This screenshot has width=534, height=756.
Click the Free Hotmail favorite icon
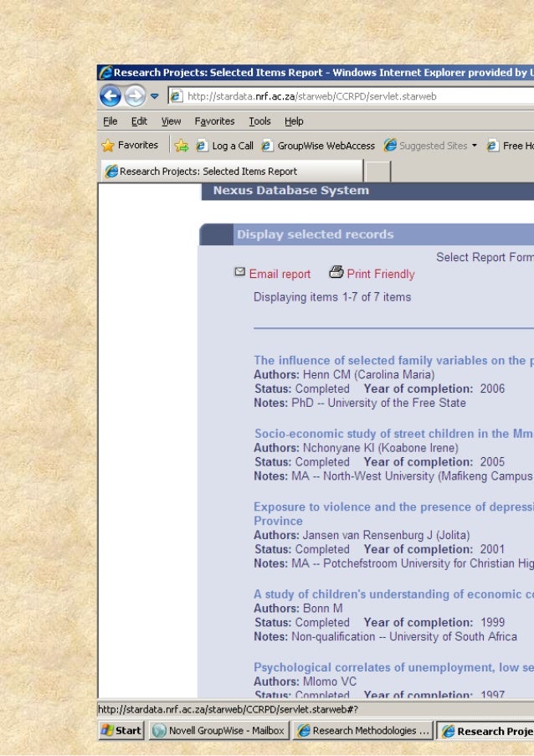pyautogui.click(x=492, y=146)
